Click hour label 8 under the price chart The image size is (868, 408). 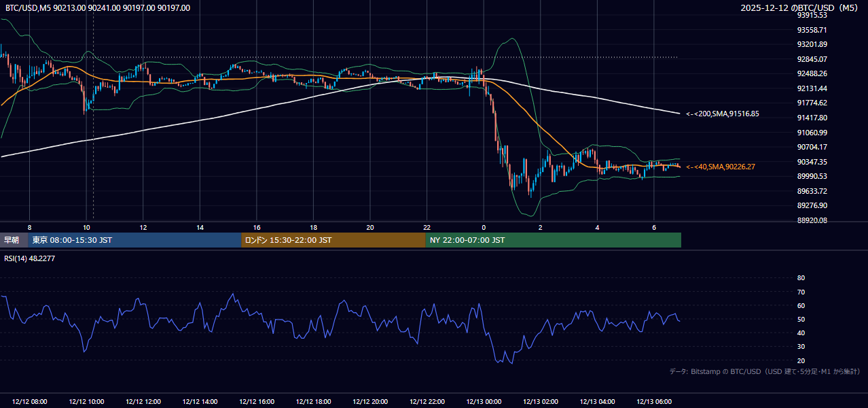[x=29, y=227]
